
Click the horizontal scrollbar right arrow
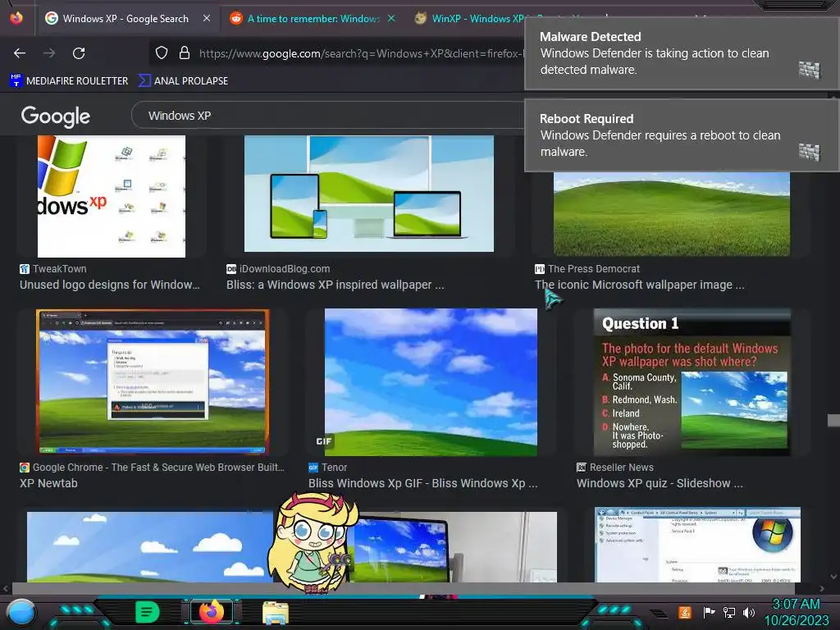(x=822, y=588)
